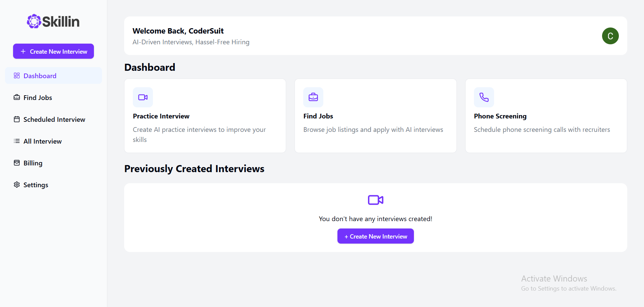644x307 pixels.
Task: Click the Scheduled Interview calendar icon
Action: [x=17, y=119]
